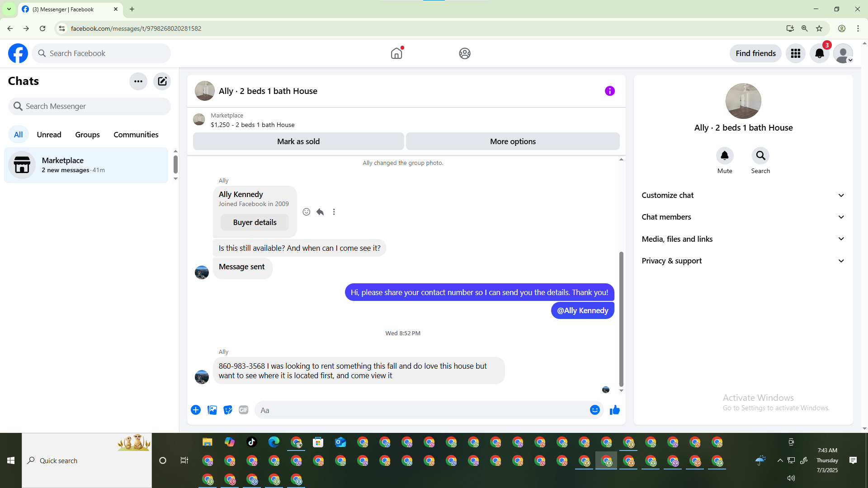Expand the Chat members section
Screen dimensions: 868x488
(743, 217)
